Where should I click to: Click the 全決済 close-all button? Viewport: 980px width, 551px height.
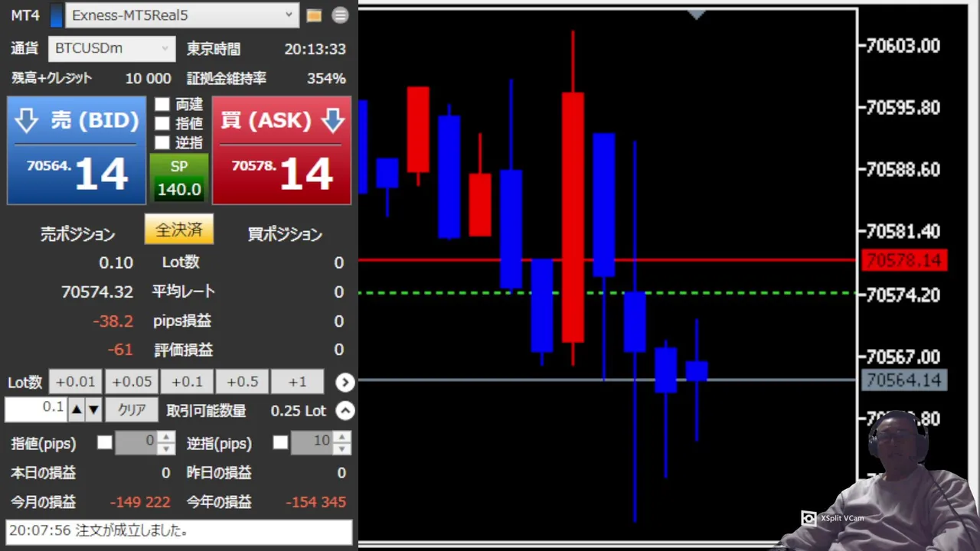(x=179, y=230)
